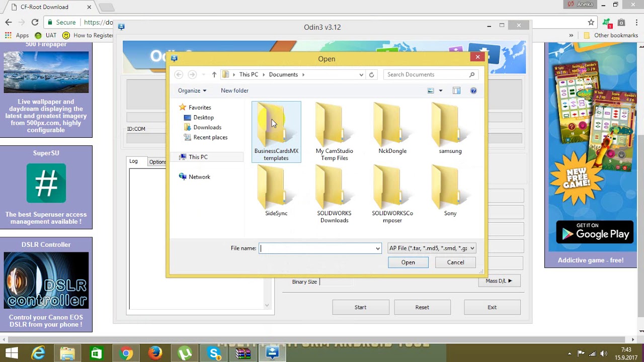Screen dimensions: 644x362
Task: Click the Google Play ad badge
Action: click(595, 232)
